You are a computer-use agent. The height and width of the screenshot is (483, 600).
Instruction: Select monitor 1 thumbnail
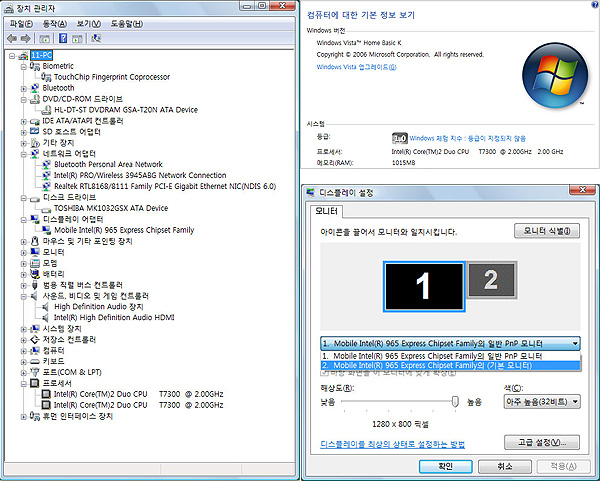(x=424, y=287)
